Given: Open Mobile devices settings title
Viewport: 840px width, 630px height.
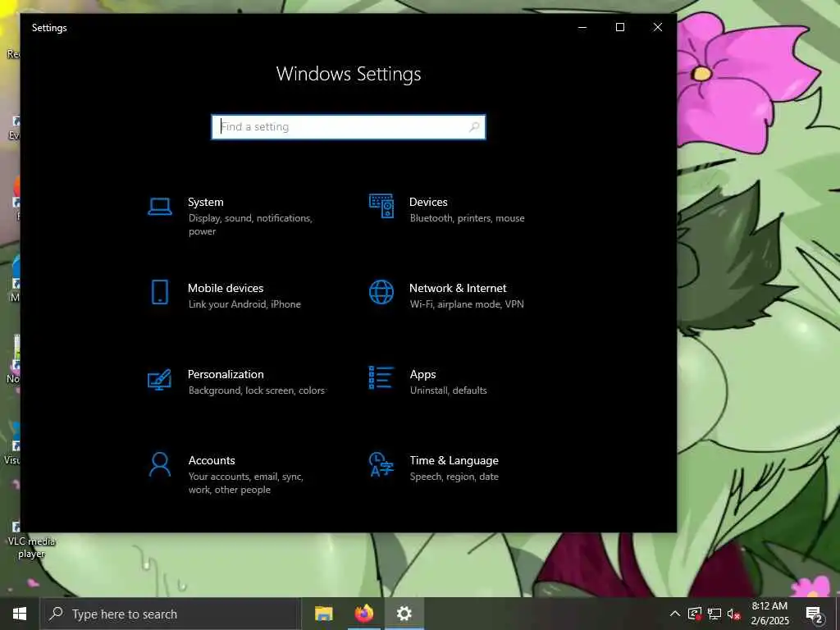Looking at the screenshot, I should [x=226, y=288].
